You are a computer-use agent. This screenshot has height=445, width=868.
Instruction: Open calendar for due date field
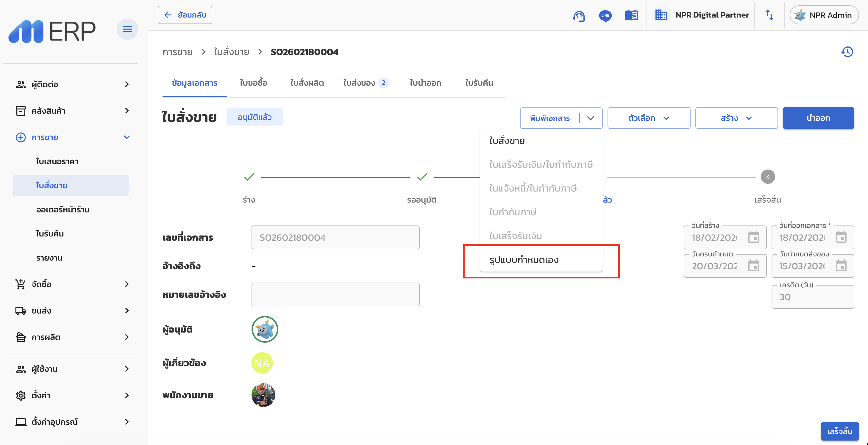753,266
